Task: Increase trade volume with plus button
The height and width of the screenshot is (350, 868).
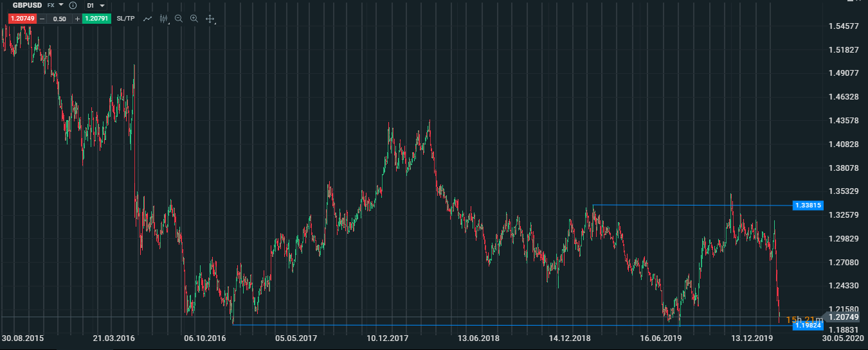Action: tap(77, 19)
